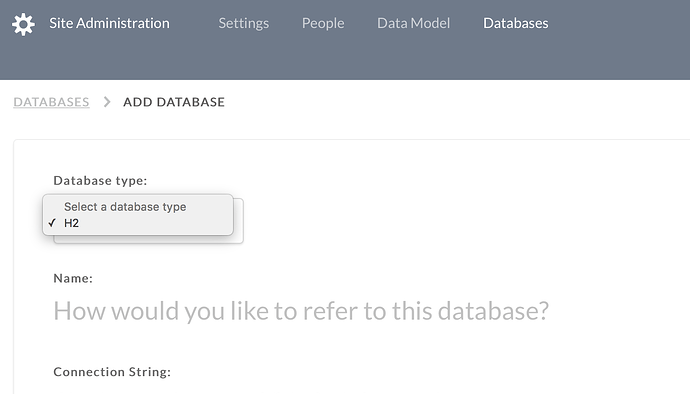Click the select box edge behind the popup

(239, 221)
